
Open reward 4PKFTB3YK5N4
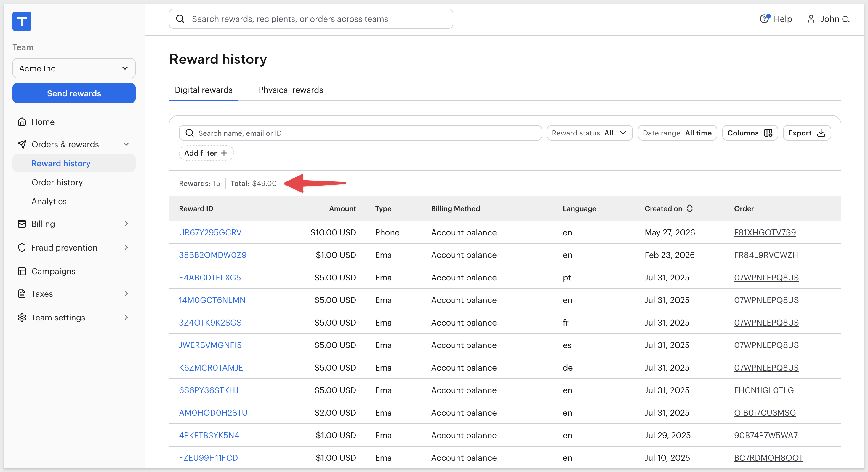coord(209,436)
